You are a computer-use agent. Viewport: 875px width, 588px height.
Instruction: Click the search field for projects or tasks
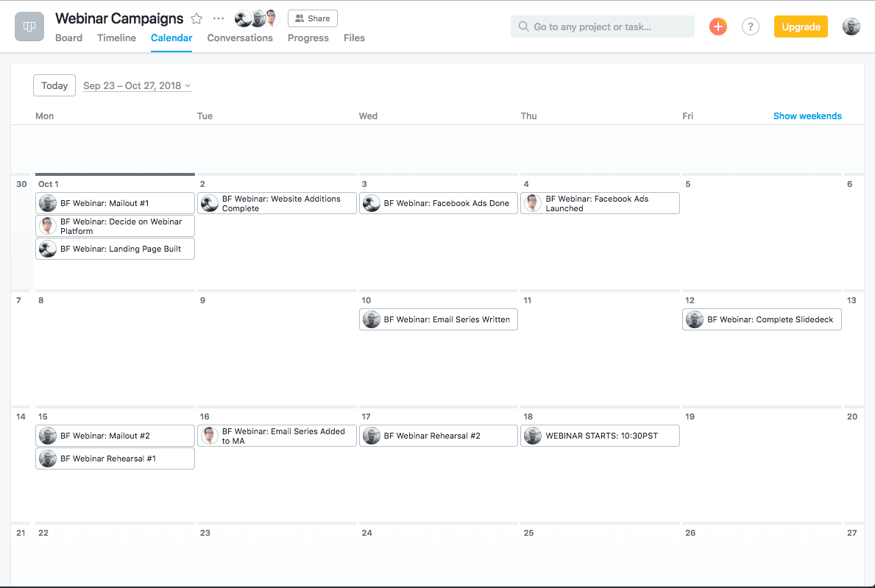tap(602, 26)
